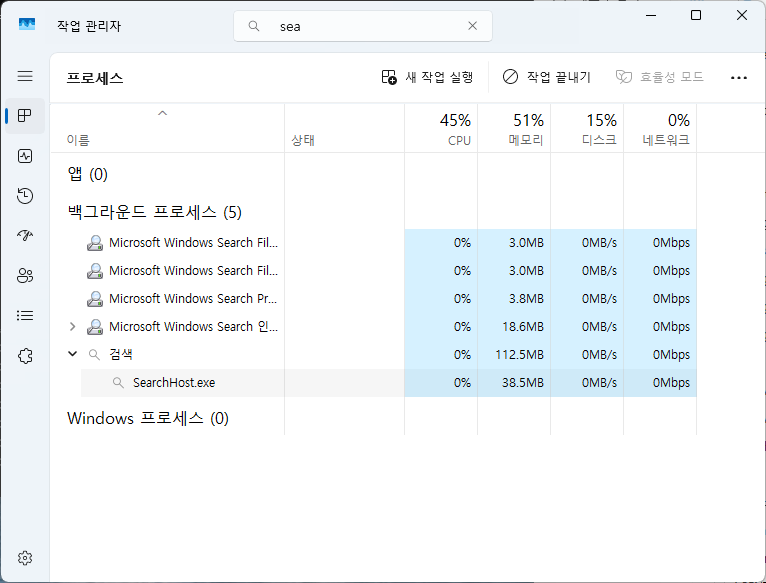Minimize the Task Manager window
Image resolution: width=766 pixels, height=583 pixels.
click(x=651, y=15)
